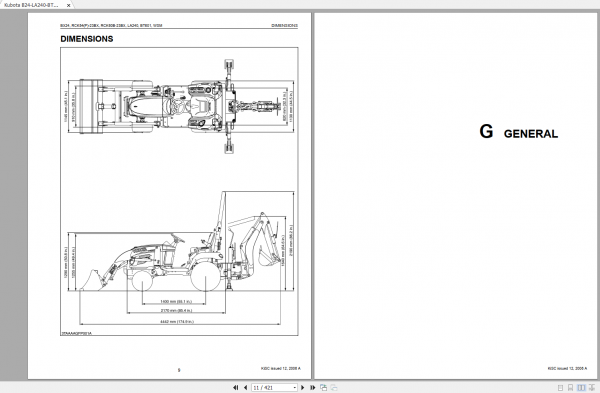Click the DIMENSIONS heading on page
The width and height of the screenshot is (600, 393).
pos(87,39)
